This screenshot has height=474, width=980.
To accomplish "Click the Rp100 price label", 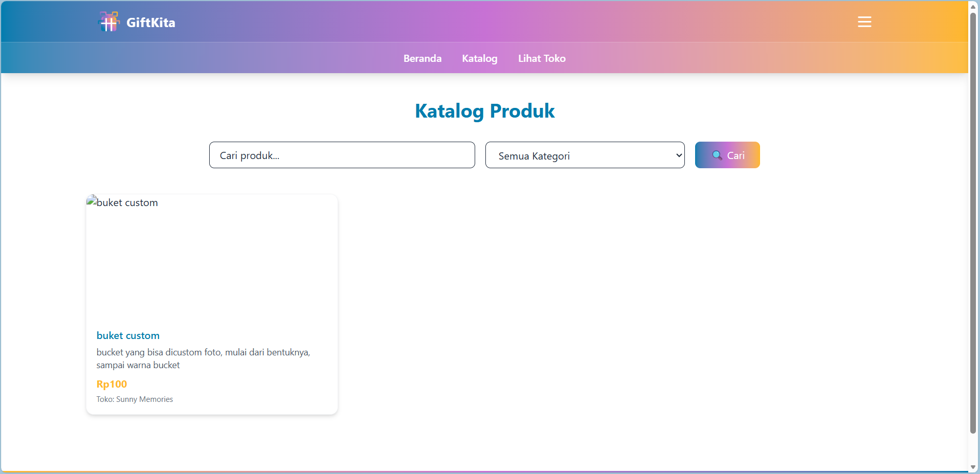I will 112,384.
